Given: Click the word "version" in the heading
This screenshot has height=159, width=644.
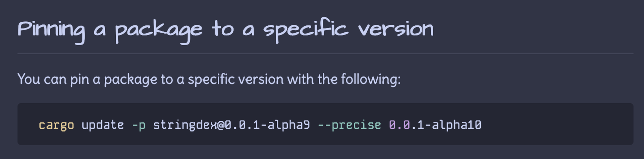Looking at the screenshot, I should pyautogui.click(x=396, y=29).
